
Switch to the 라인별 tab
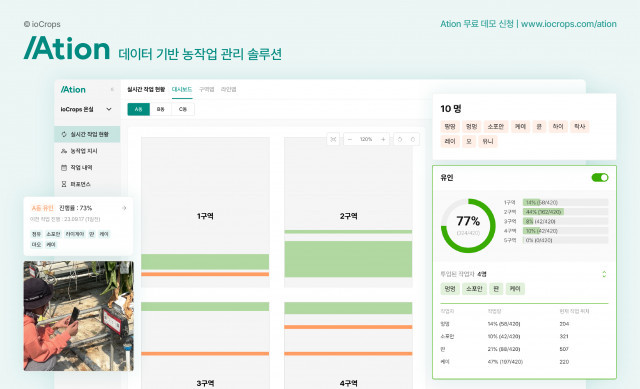pyautogui.click(x=229, y=89)
